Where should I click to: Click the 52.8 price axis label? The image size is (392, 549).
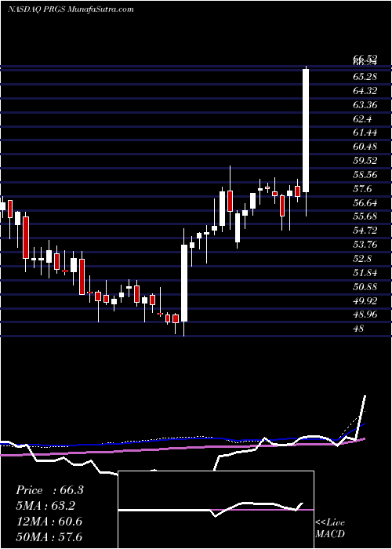[x=362, y=258]
